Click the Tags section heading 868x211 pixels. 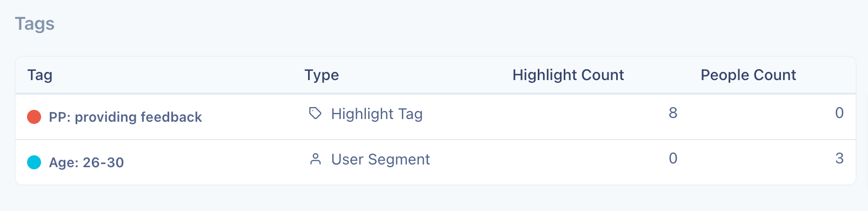tap(35, 24)
